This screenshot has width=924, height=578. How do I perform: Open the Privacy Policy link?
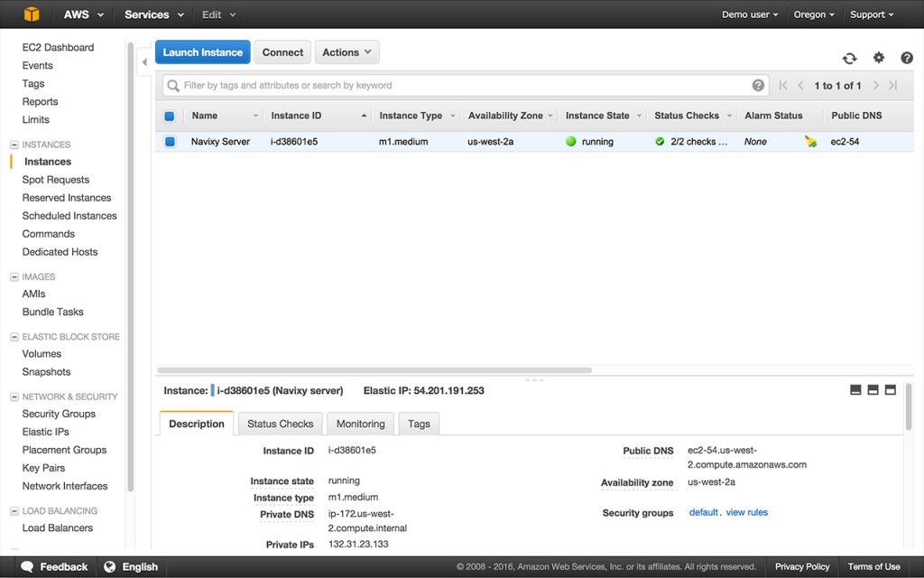pos(802,567)
